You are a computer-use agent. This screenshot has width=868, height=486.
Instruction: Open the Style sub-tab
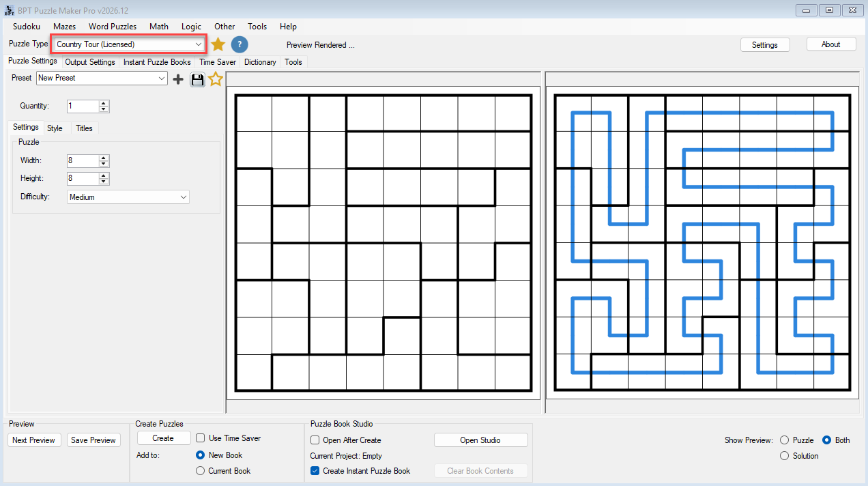tap(55, 128)
